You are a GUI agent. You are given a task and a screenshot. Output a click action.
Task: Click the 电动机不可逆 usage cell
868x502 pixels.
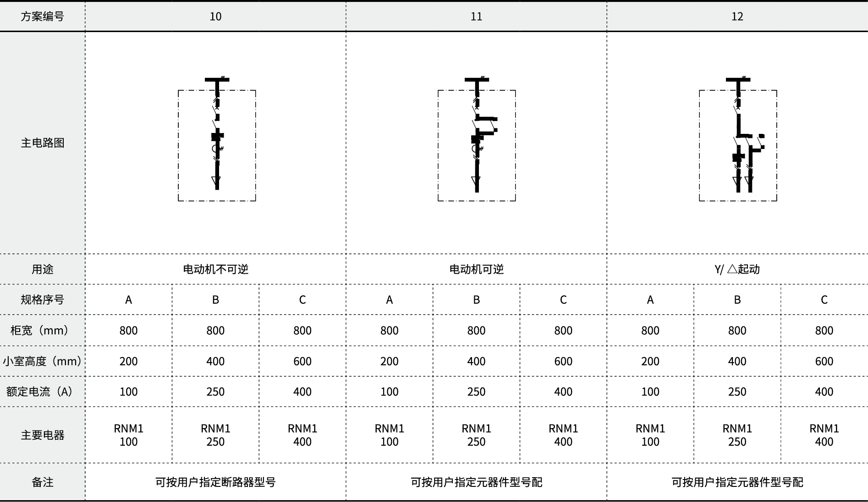tap(215, 269)
